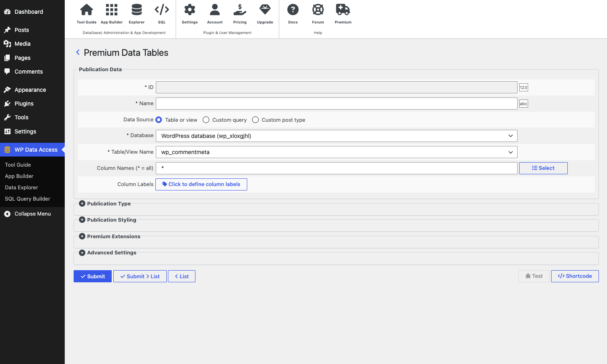Open Posts in the sidebar menu

coord(32,30)
